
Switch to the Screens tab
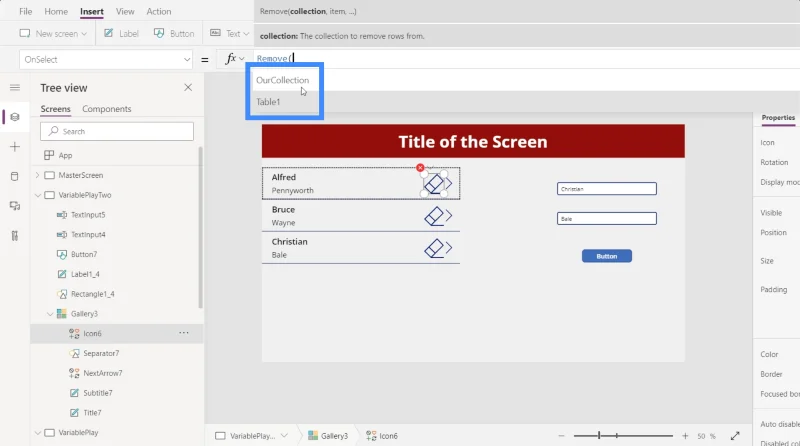56,109
